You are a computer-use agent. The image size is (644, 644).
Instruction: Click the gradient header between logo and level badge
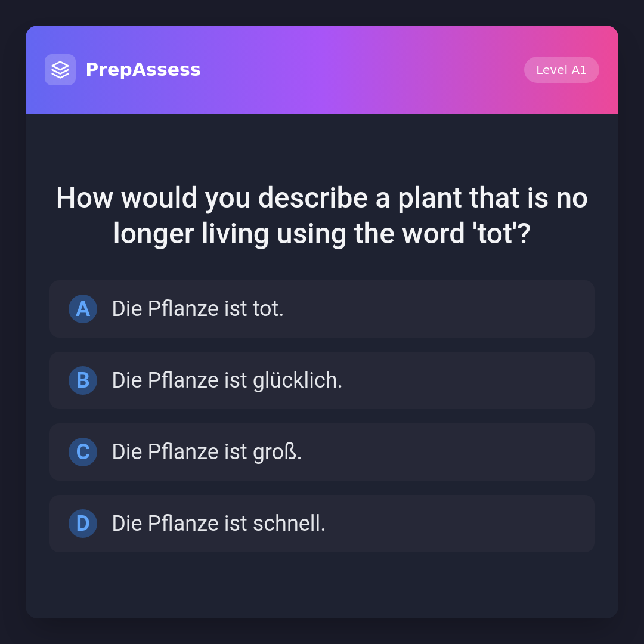click(358, 70)
